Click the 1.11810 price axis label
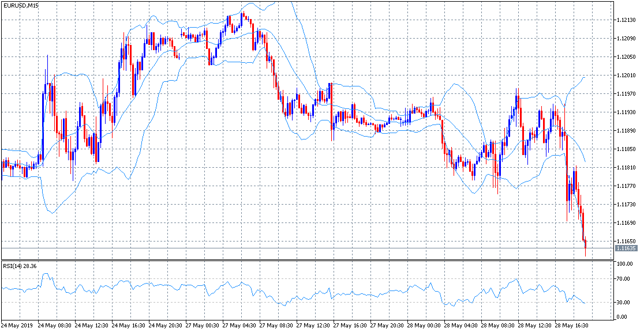The image size is (644, 332). 627,167
